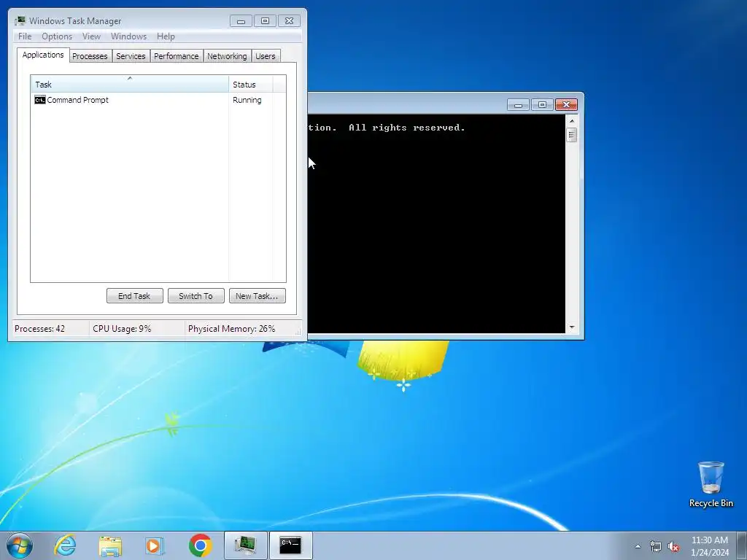Sort by the Status column header
Image resolution: width=747 pixels, height=560 pixels.
tap(251, 84)
